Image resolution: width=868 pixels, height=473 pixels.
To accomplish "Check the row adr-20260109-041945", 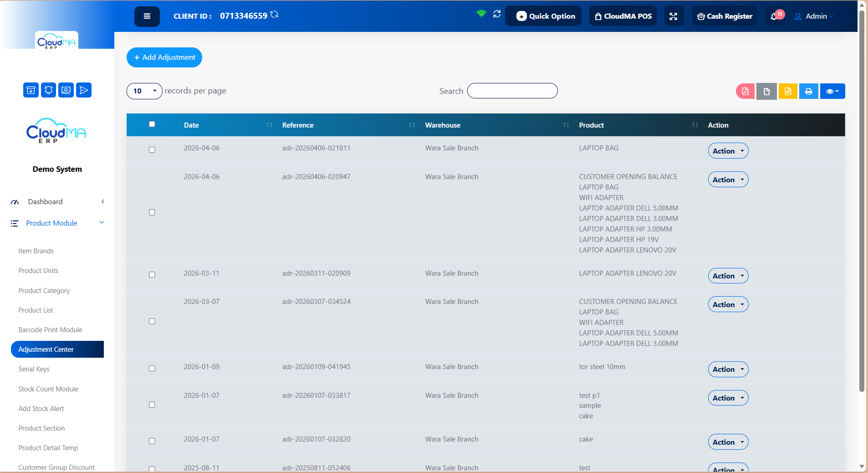I will pyautogui.click(x=152, y=368).
